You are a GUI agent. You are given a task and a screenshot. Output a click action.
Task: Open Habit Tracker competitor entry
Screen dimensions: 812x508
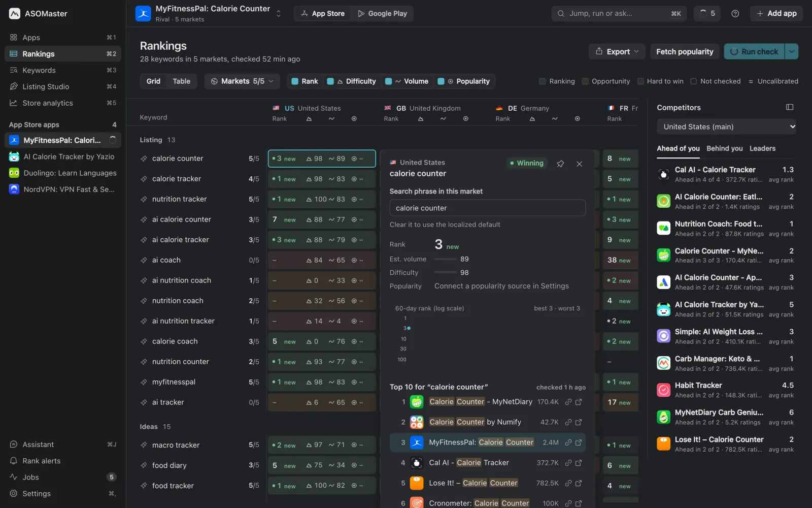click(726, 390)
